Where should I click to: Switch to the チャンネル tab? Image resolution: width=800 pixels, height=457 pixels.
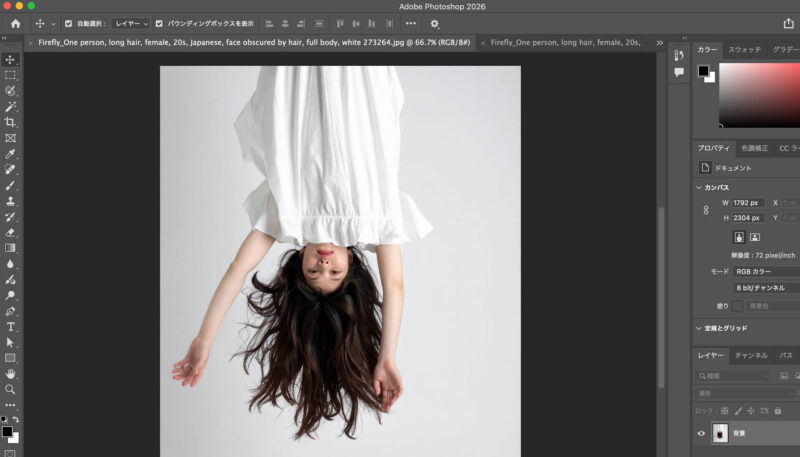751,355
